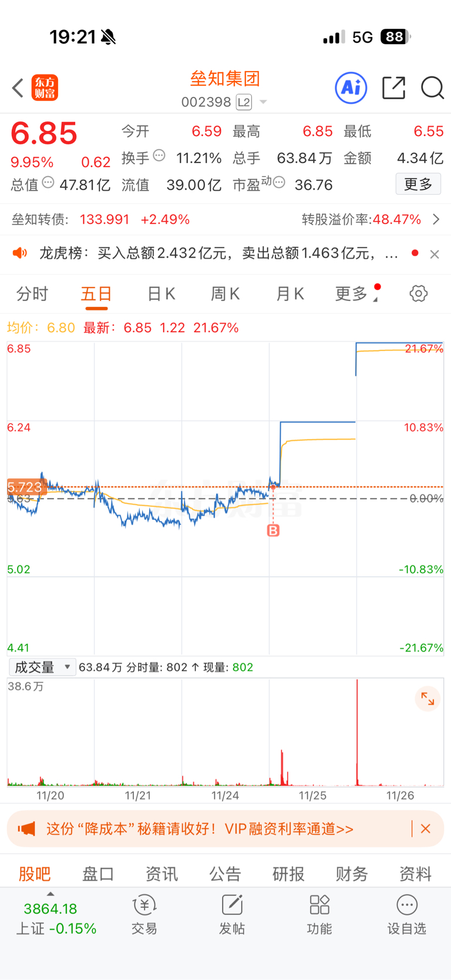The width and height of the screenshot is (451, 980).
Task: Open the AI assistant icon
Action: 351,88
